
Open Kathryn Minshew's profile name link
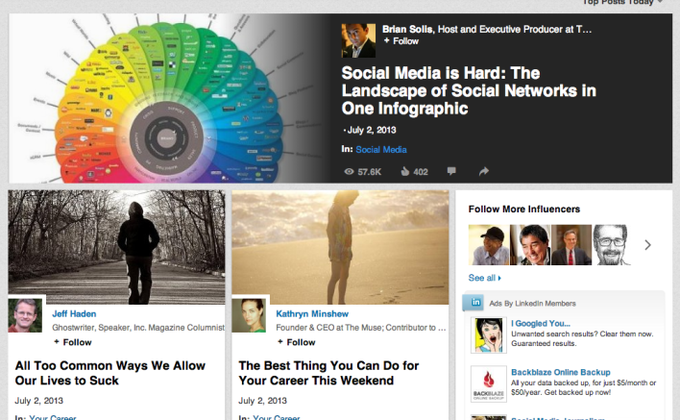312,314
